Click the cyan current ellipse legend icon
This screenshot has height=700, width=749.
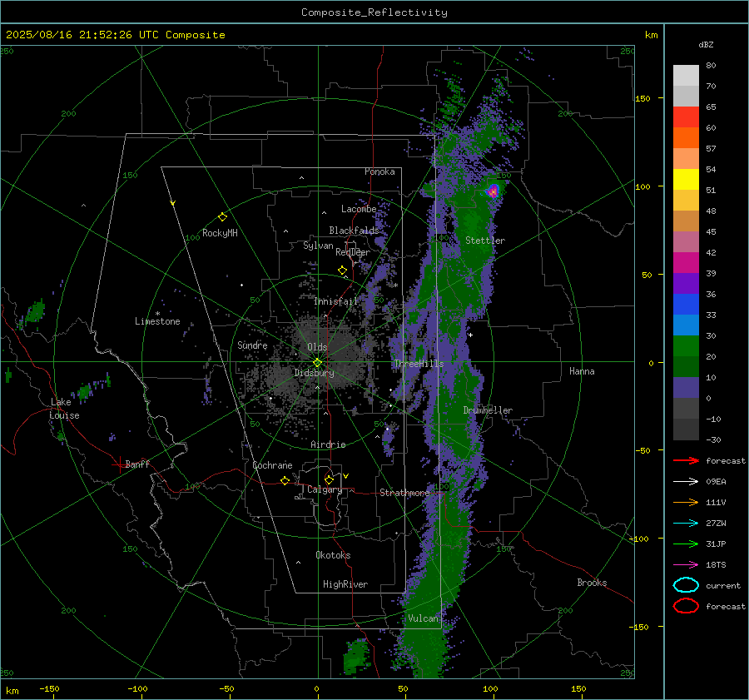click(686, 585)
